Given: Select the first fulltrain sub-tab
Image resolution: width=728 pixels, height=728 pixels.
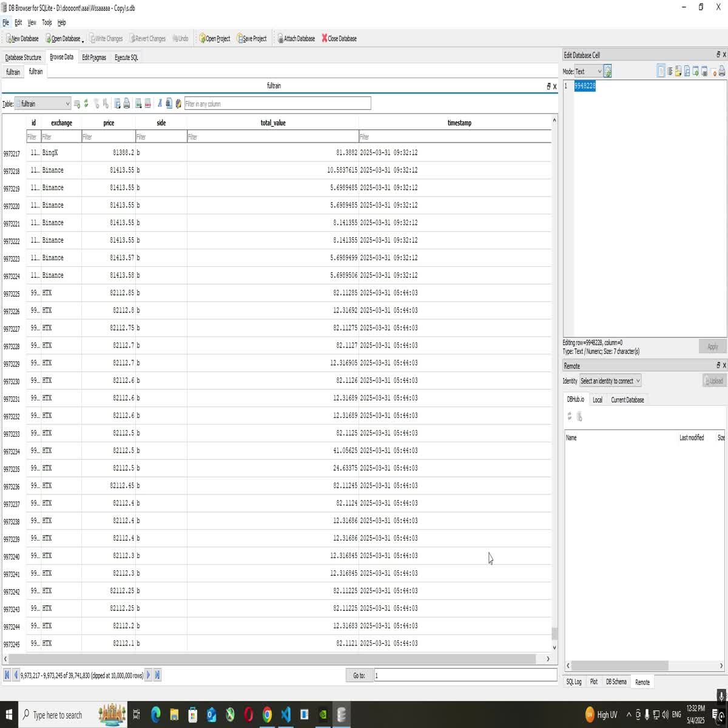Looking at the screenshot, I should [x=13, y=72].
